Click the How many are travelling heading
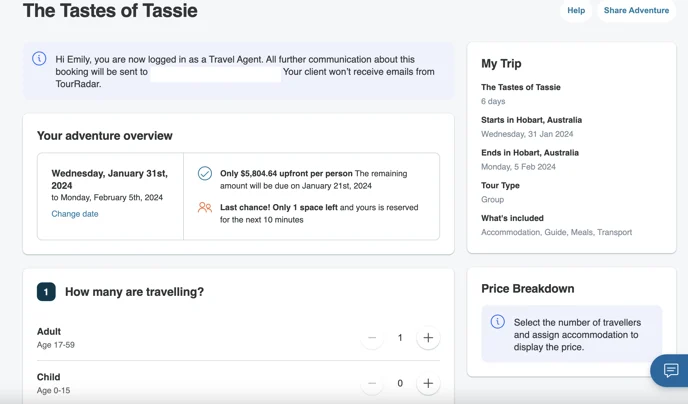 [134, 292]
